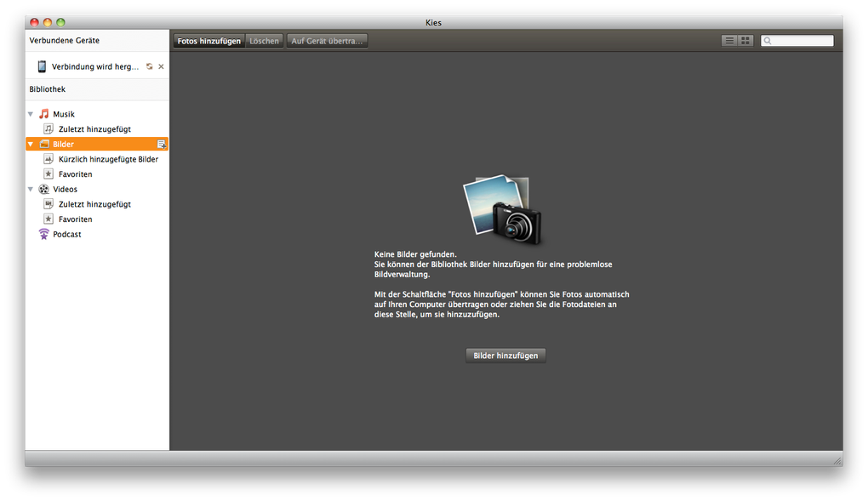Select the Bilder library row
Viewport: 868px width, 501px height.
97,144
